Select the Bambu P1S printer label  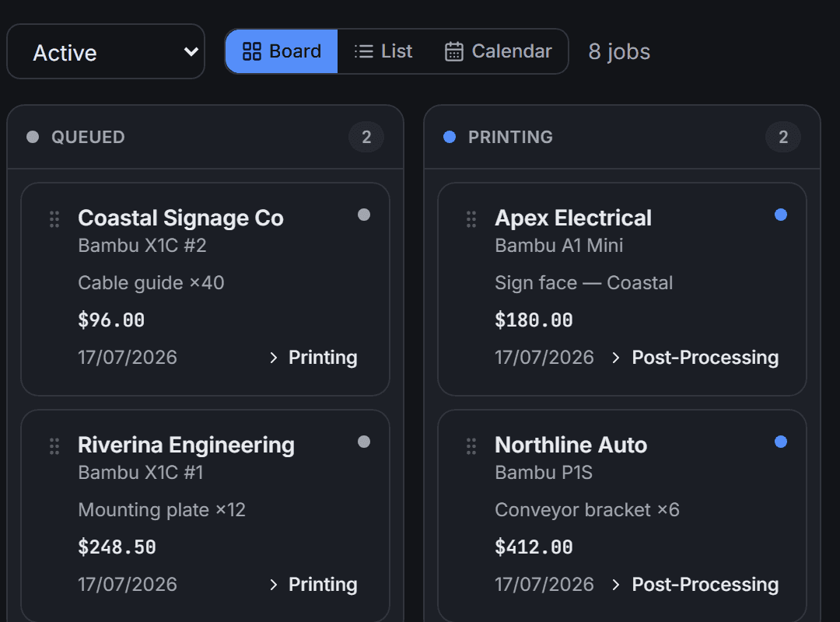[544, 473]
